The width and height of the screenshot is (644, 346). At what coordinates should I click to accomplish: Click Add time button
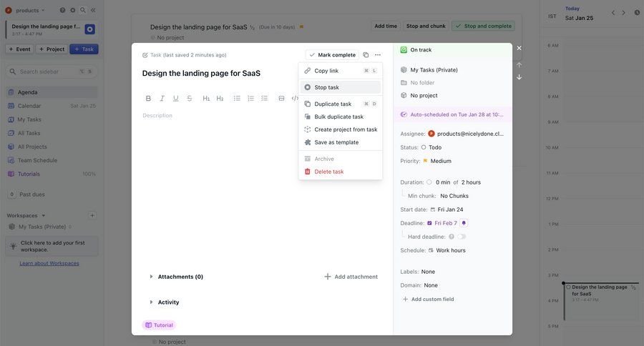click(x=386, y=26)
